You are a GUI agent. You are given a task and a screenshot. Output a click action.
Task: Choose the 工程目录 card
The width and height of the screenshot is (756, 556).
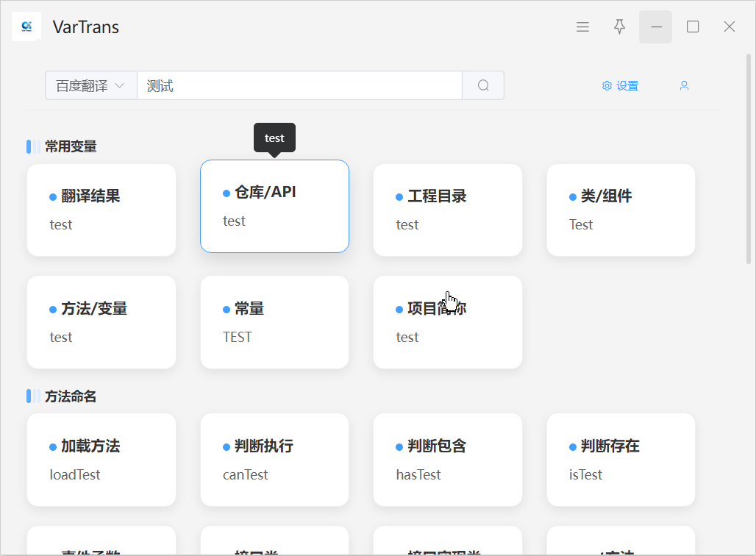448,210
